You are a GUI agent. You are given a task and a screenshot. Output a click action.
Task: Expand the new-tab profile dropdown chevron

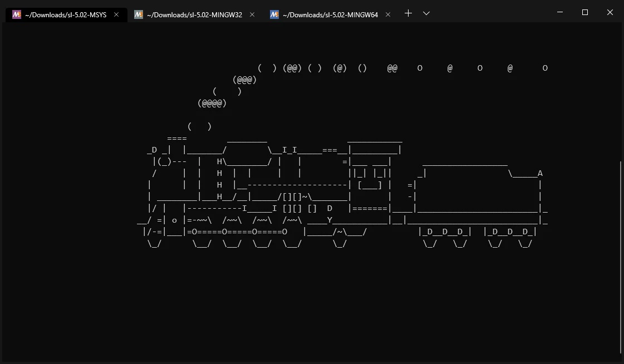[x=426, y=13]
